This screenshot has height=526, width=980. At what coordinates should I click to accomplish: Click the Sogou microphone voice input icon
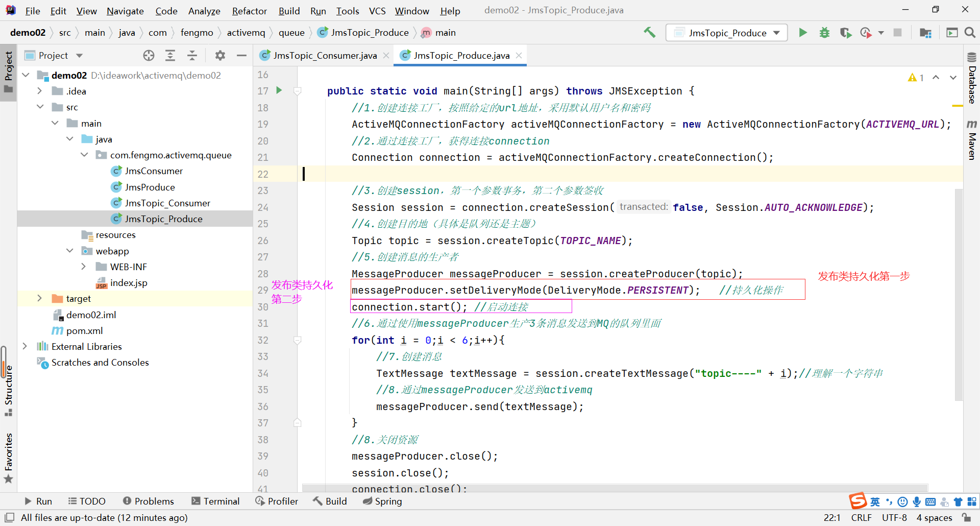pyautogui.click(x=917, y=501)
